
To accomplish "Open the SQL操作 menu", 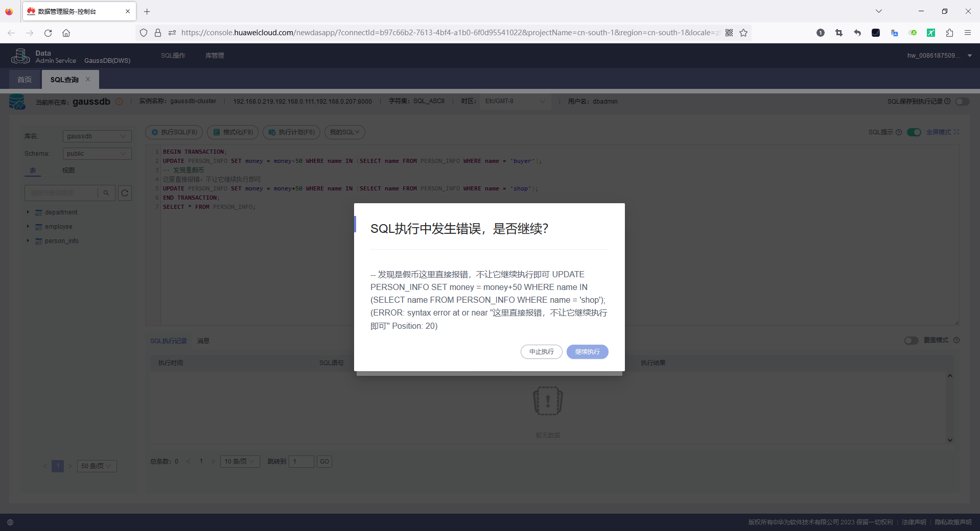I will click(x=173, y=55).
